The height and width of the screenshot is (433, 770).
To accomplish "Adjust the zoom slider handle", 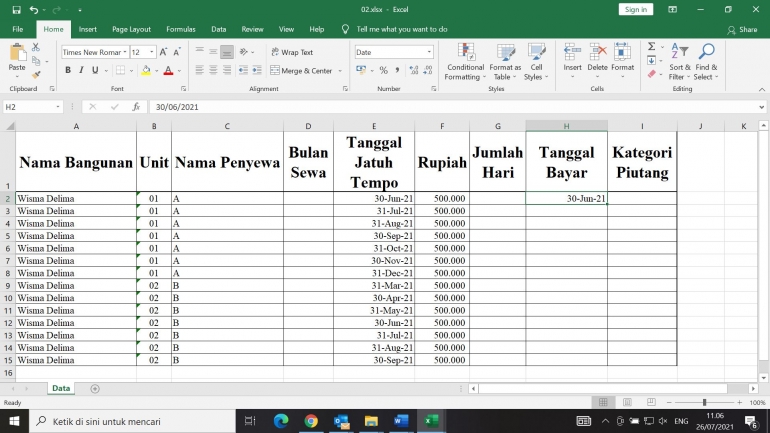I will coord(704,403).
